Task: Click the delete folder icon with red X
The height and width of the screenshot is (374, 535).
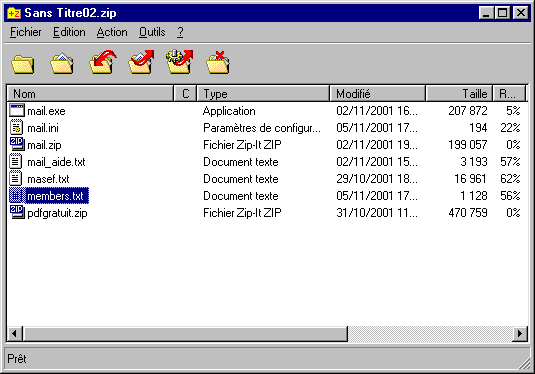Action: pos(218,62)
